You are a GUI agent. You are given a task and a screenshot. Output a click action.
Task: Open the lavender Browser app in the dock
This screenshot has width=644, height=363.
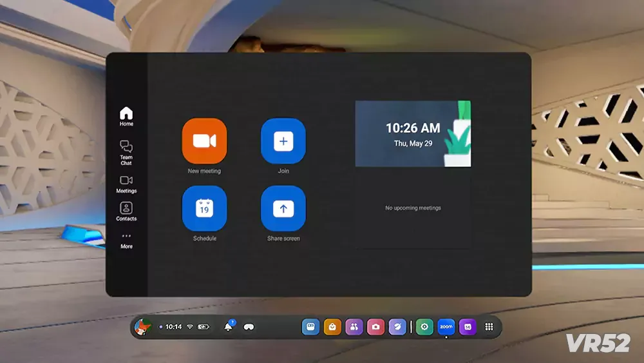[397, 327]
